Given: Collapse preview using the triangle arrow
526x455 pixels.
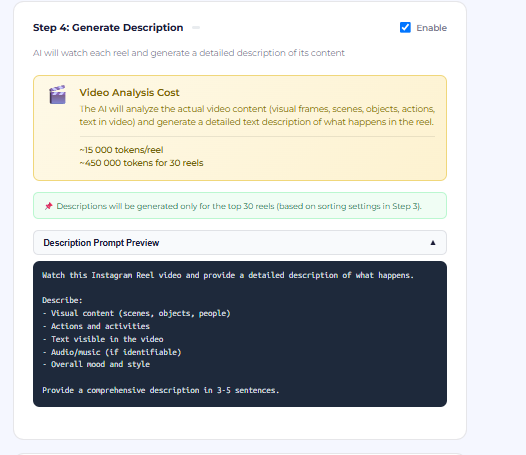Looking at the screenshot, I should [x=433, y=243].
